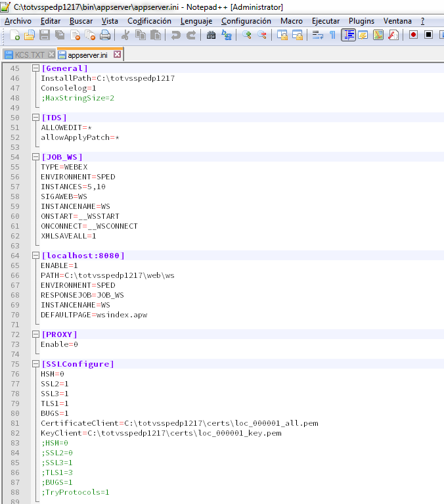Screen dimensions: 444x504
Task: Click the Cut scissors icon
Action: (125, 35)
